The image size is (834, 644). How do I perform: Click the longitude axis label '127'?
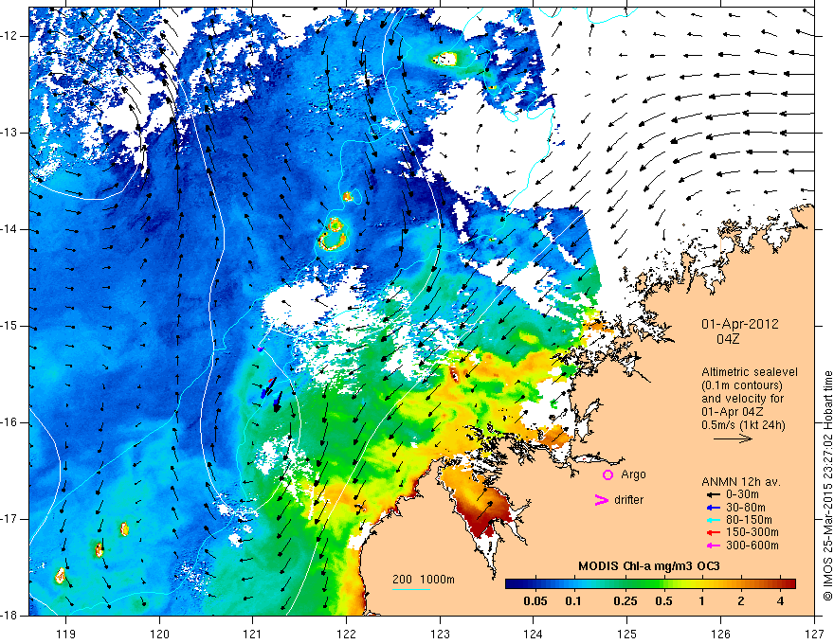tap(814, 634)
